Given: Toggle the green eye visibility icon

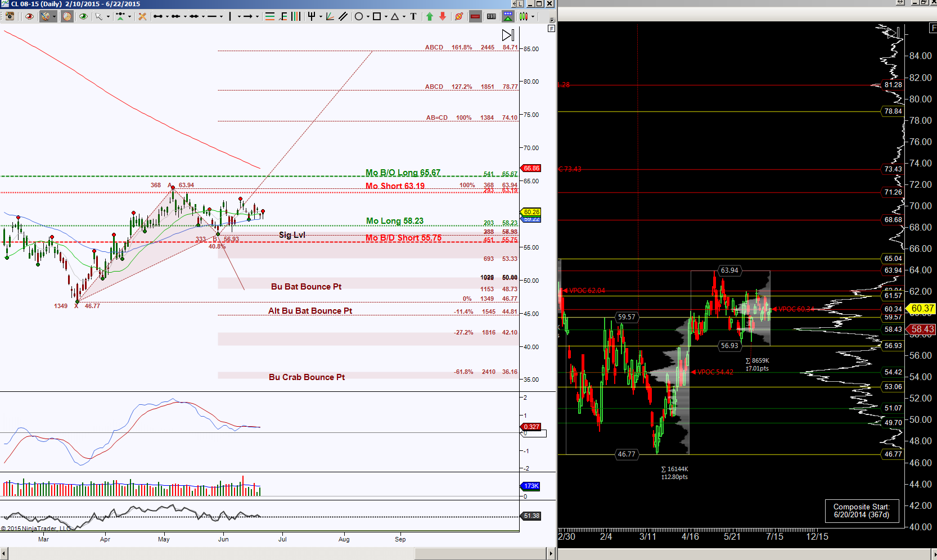Looking at the screenshot, I should tap(83, 16).
